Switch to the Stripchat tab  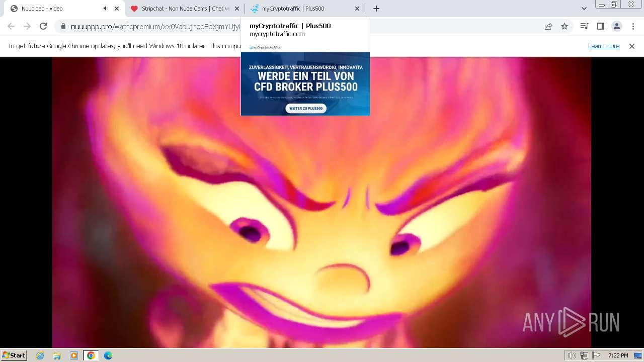185,9
